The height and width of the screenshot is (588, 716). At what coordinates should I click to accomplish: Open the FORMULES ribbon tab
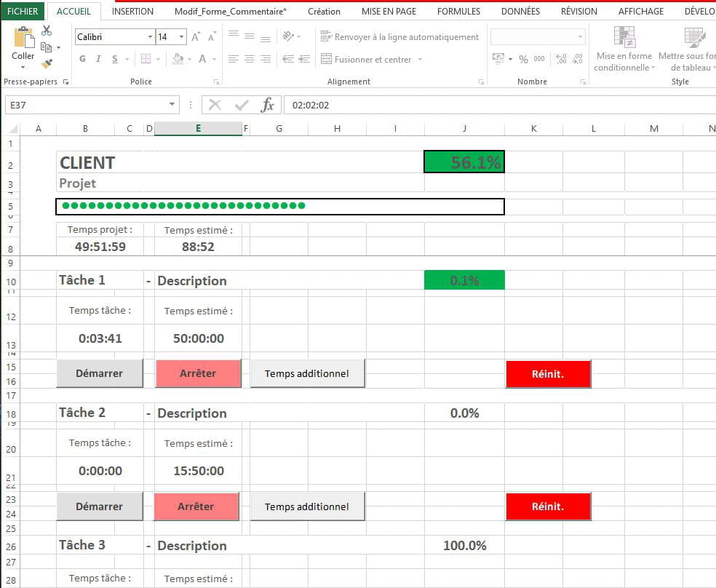[458, 11]
